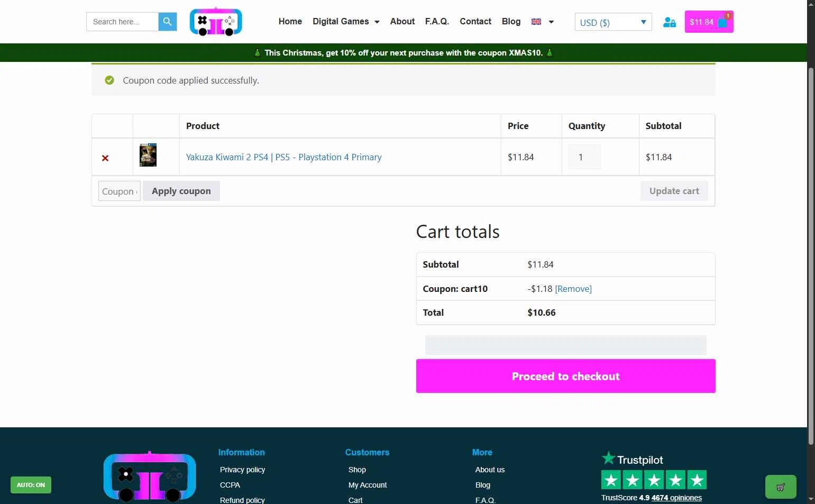This screenshot has height=504, width=815.
Task: Click the Update cart button
Action: 674,191
